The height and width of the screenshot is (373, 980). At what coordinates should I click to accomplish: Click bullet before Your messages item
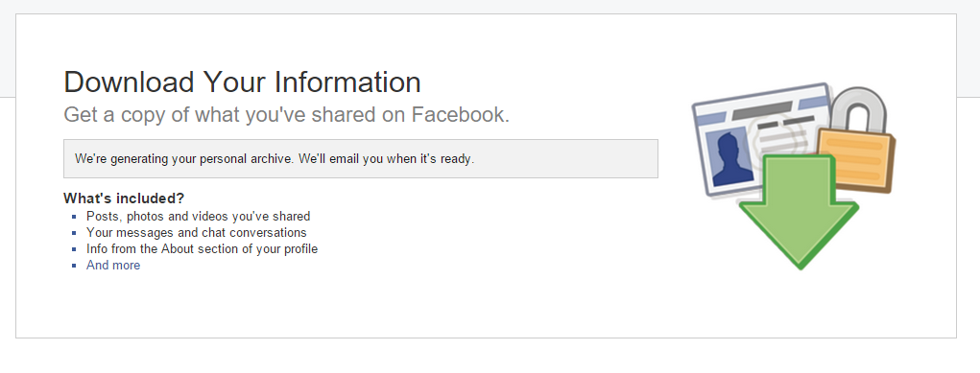(74, 233)
